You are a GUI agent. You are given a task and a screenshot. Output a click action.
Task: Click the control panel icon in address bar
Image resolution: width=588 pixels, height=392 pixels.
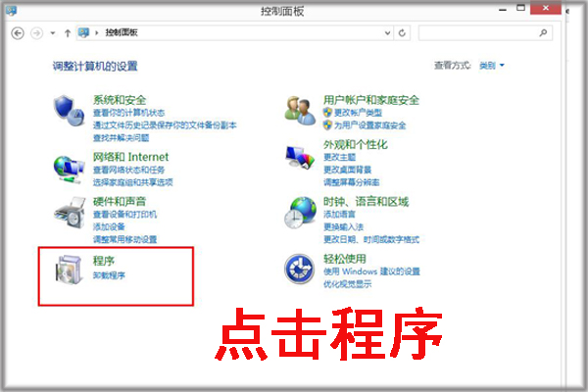pos(83,32)
